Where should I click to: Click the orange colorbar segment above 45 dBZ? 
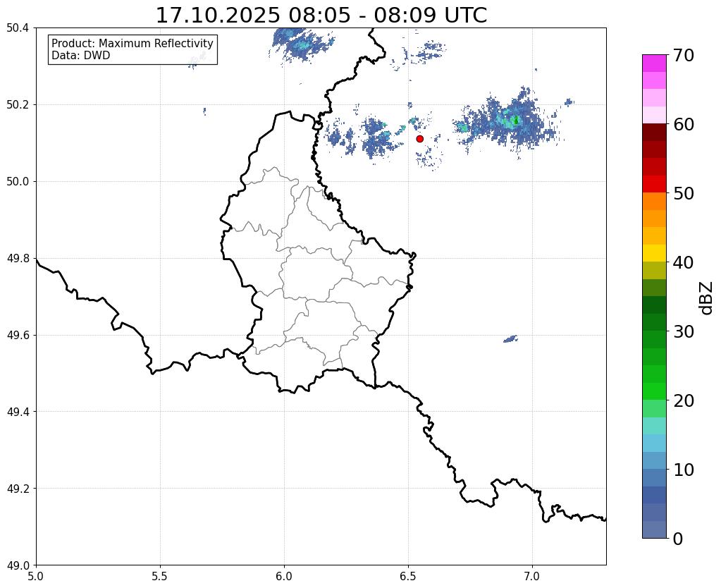pyautogui.click(x=654, y=219)
